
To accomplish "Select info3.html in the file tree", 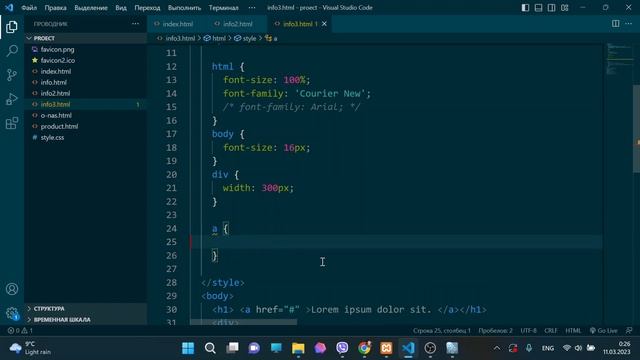I will pos(85,104).
